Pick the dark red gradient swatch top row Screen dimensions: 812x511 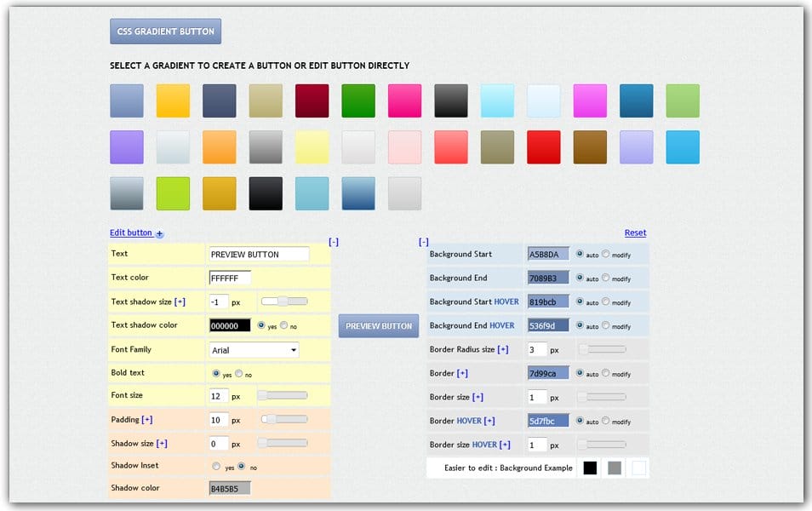tap(312, 100)
